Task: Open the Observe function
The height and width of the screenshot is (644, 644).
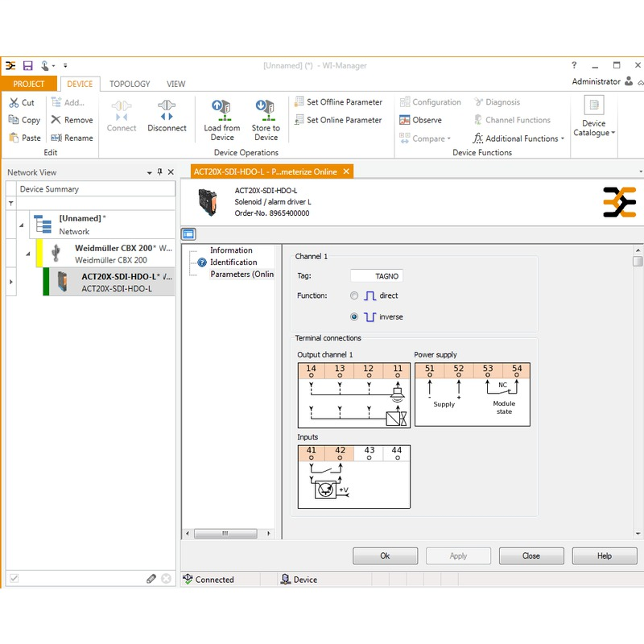Action: (x=421, y=120)
